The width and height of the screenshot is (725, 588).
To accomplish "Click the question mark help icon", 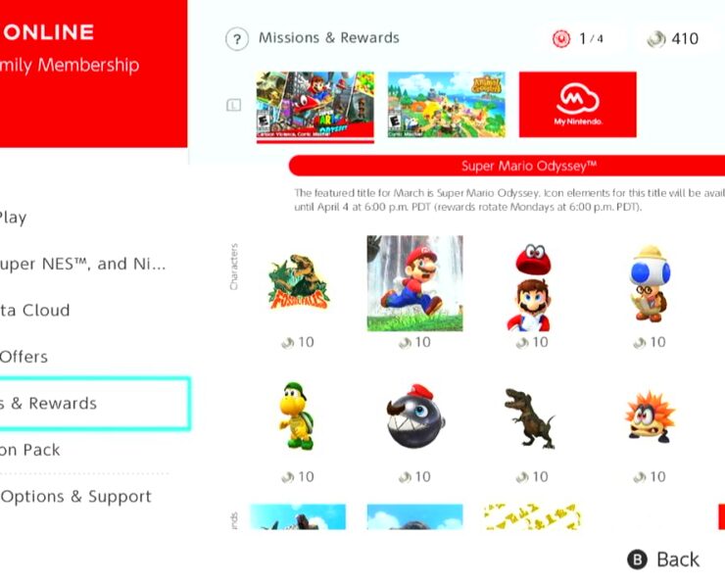I will point(237,39).
